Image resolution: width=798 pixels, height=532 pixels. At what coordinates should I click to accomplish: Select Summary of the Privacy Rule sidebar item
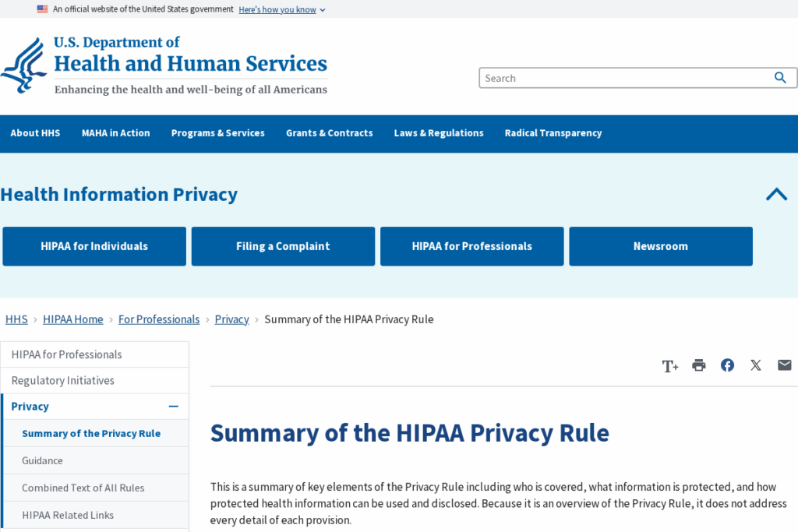tap(96, 433)
